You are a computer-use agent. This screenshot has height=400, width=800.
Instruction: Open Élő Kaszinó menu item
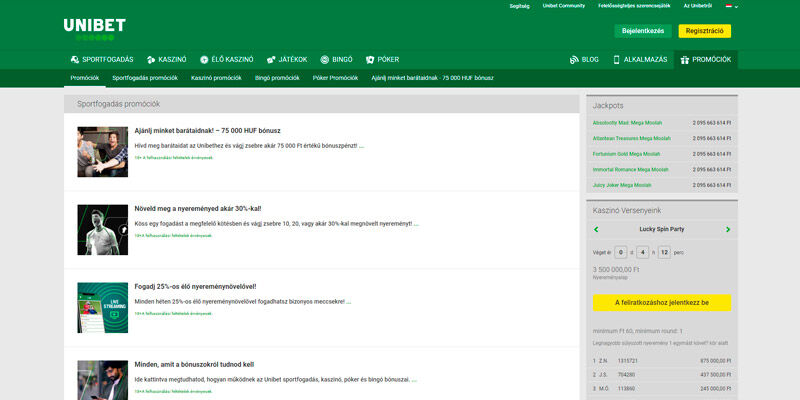point(227,60)
